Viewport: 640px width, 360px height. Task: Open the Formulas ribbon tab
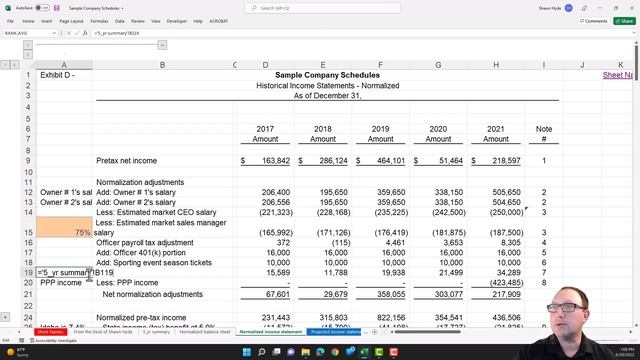click(99, 21)
